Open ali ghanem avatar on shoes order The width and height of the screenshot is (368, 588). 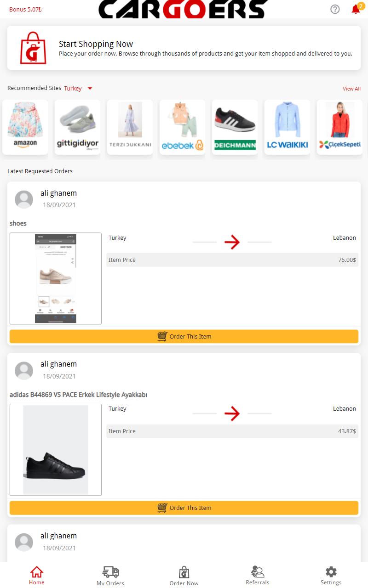[24, 199]
